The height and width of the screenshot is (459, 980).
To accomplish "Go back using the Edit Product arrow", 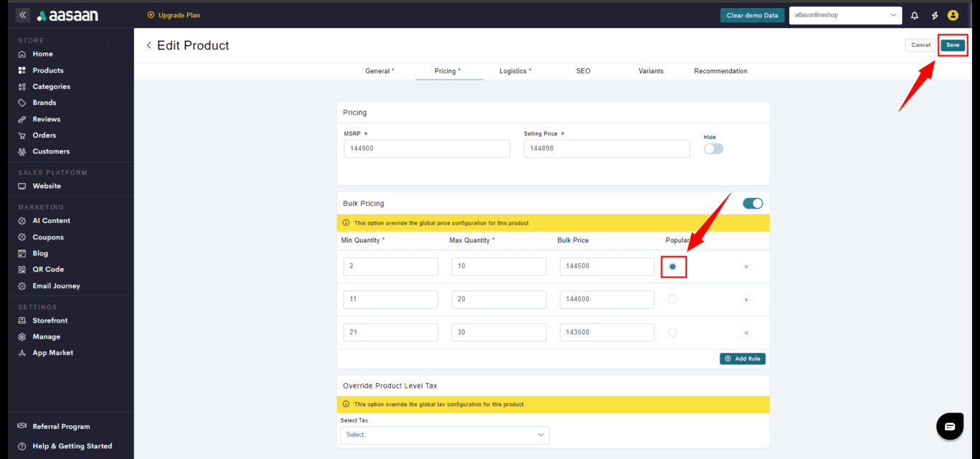I will [x=149, y=45].
